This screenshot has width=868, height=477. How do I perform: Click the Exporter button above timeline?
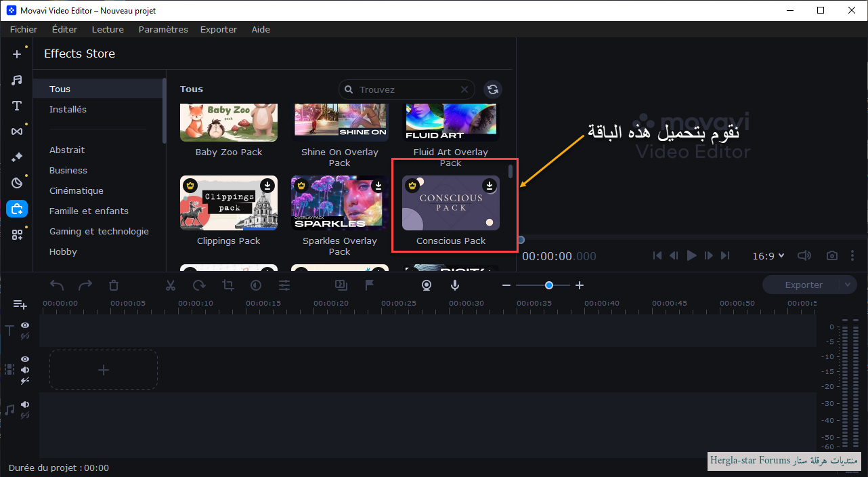tap(804, 285)
